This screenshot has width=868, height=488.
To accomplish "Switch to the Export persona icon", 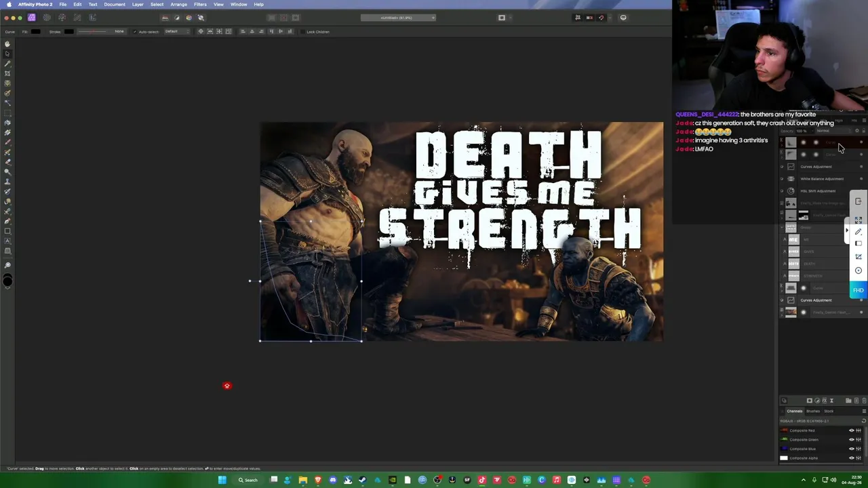I will 92,18.
